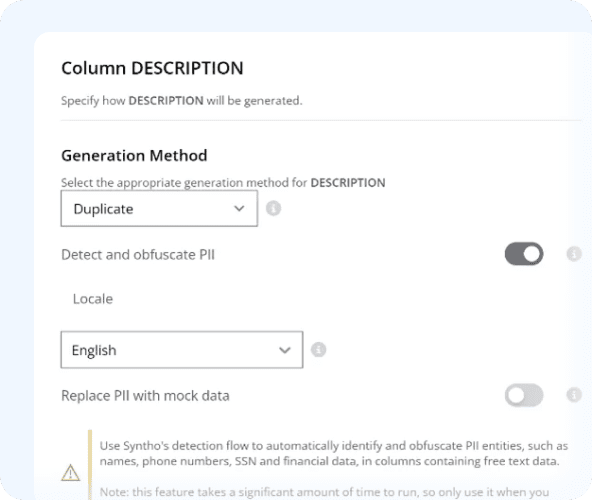Toggle off Detect and obfuscate PII
Screen dimensions: 592x500
point(524,254)
